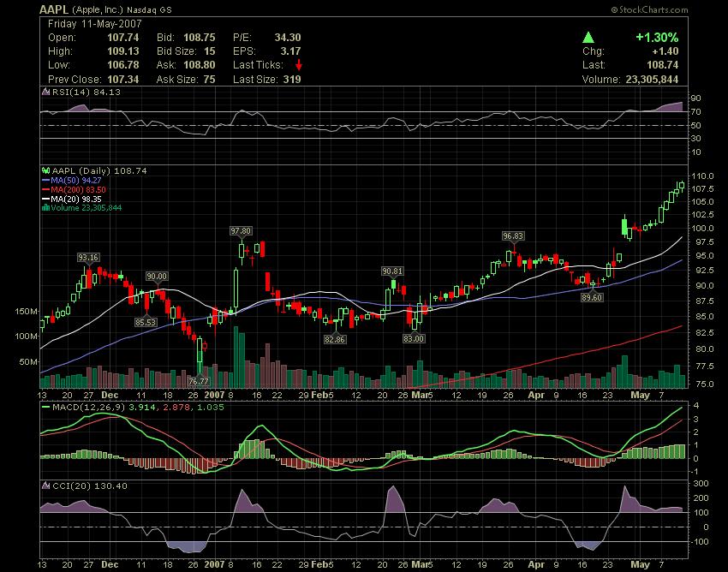This screenshot has height=572, width=728.
Task: Click the 150M volume axis label
Action: click(26, 311)
